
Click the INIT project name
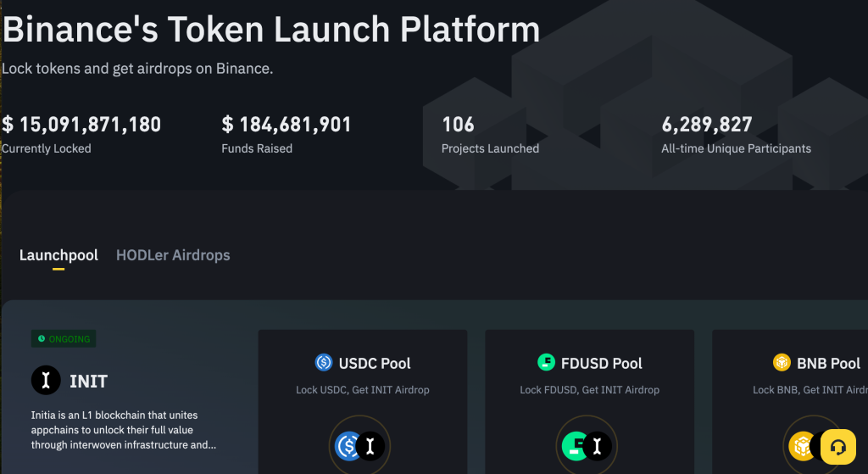click(x=88, y=382)
